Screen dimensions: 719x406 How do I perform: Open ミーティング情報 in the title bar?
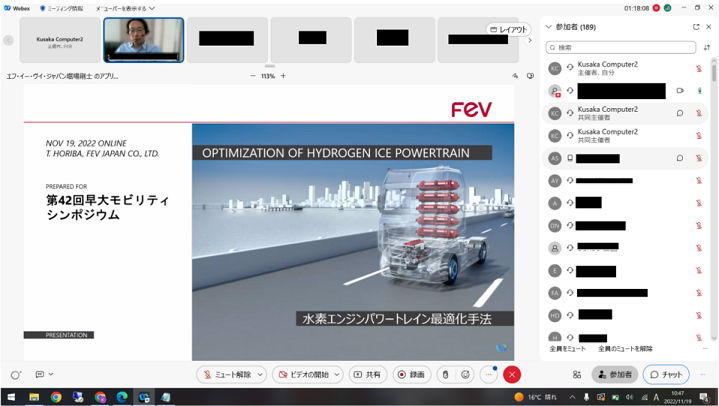click(62, 8)
